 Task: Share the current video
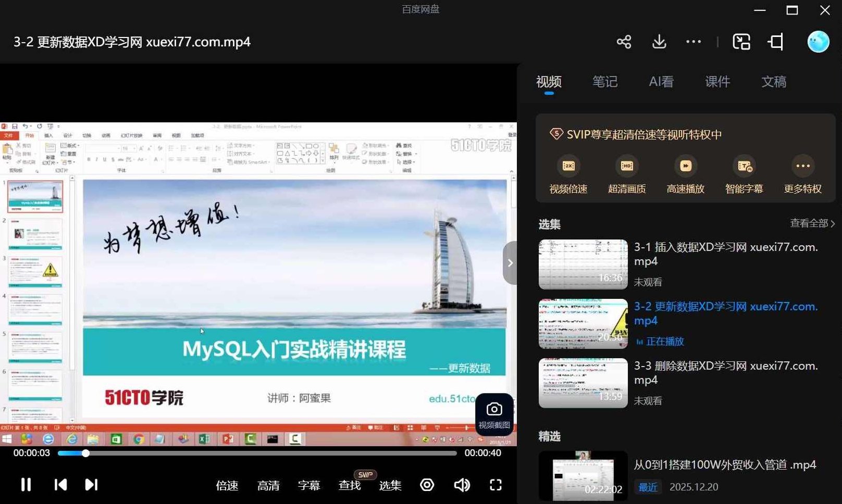click(624, 42)
